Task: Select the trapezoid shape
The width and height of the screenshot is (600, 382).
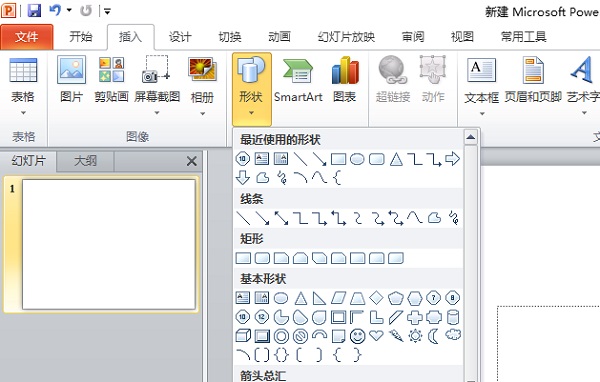Action: point(357,298)
